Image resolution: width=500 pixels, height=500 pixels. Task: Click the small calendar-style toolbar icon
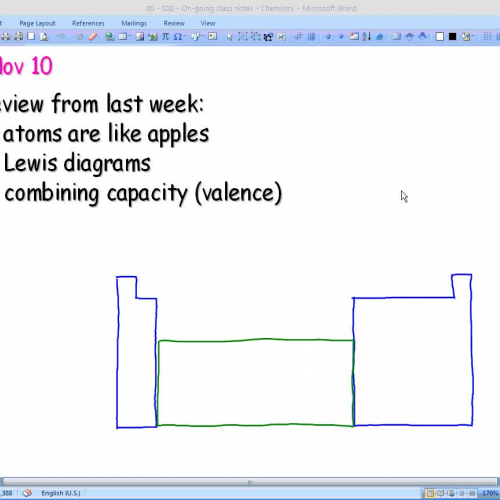[354, 36]
